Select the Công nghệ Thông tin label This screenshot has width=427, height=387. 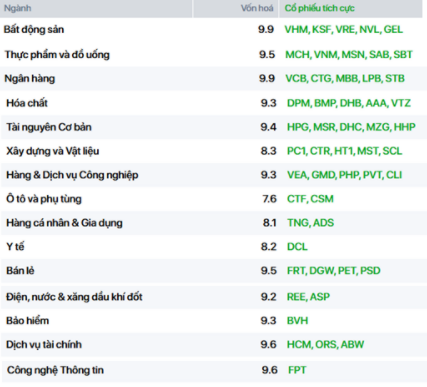coord(55,370)
